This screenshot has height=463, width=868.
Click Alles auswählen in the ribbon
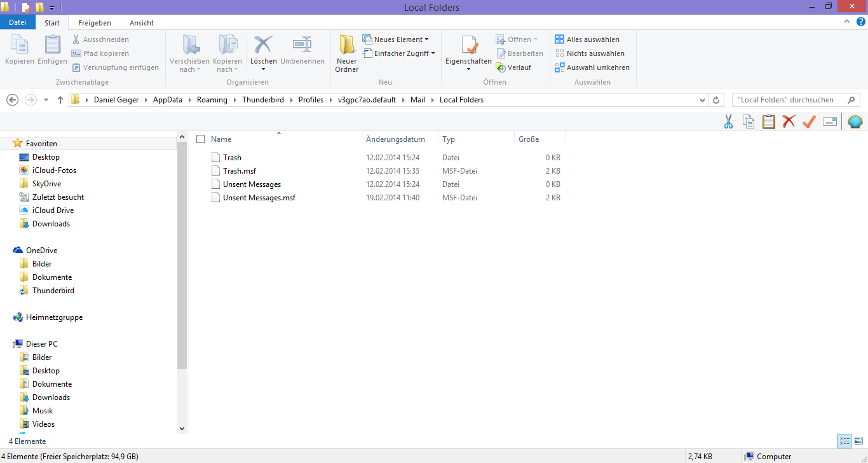tap(587, 39)
